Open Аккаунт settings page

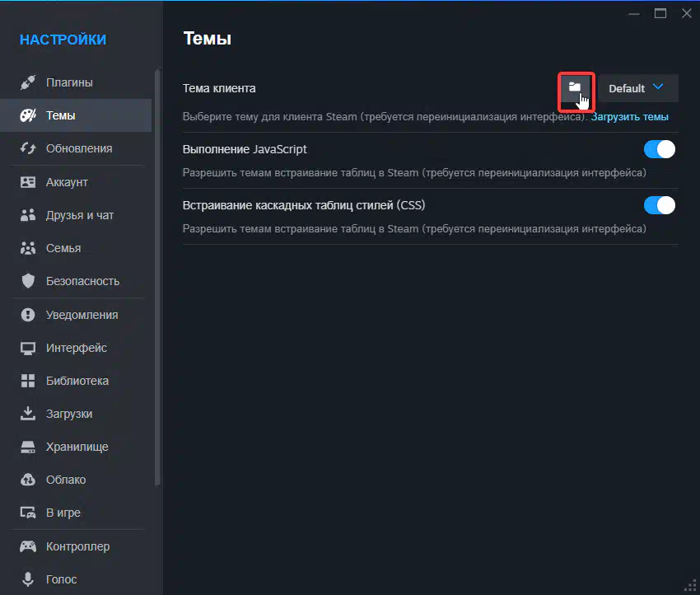[x=76, y=182]
